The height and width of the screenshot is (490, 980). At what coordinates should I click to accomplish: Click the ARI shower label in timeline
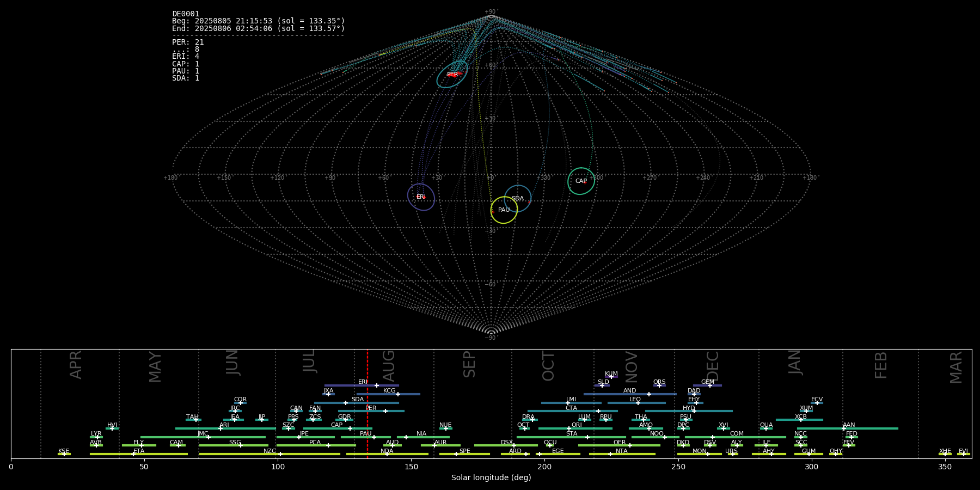(224, 425)
